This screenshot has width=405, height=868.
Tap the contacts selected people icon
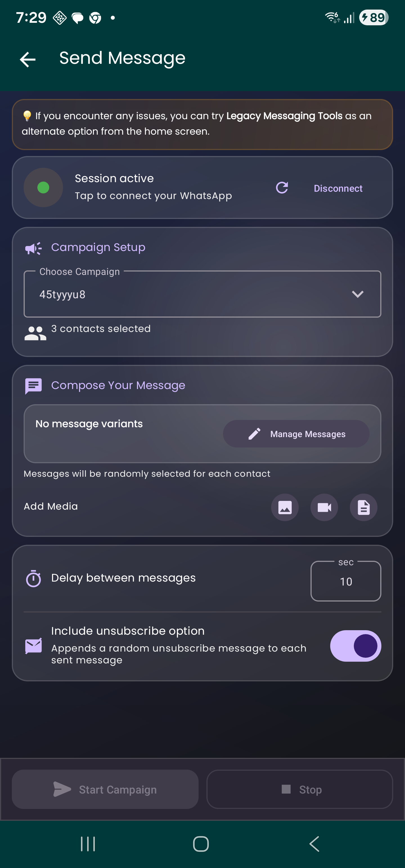pos(35,333)
